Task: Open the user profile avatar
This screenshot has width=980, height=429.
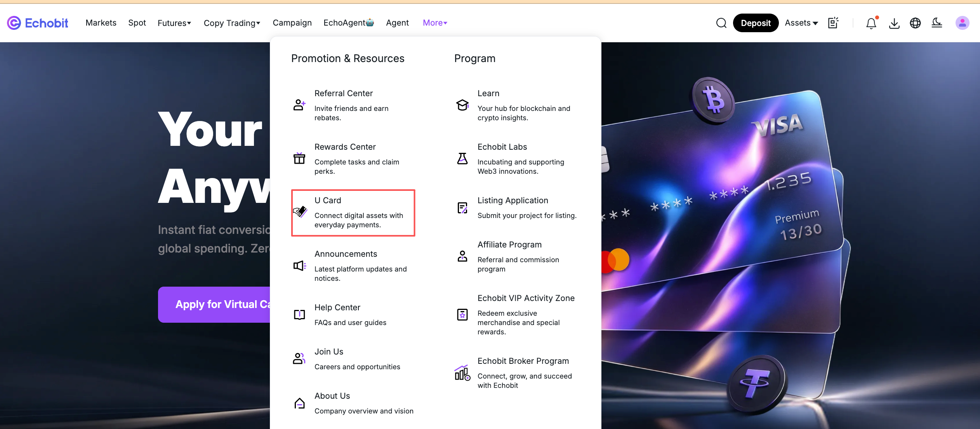Action: pos(962,23)
